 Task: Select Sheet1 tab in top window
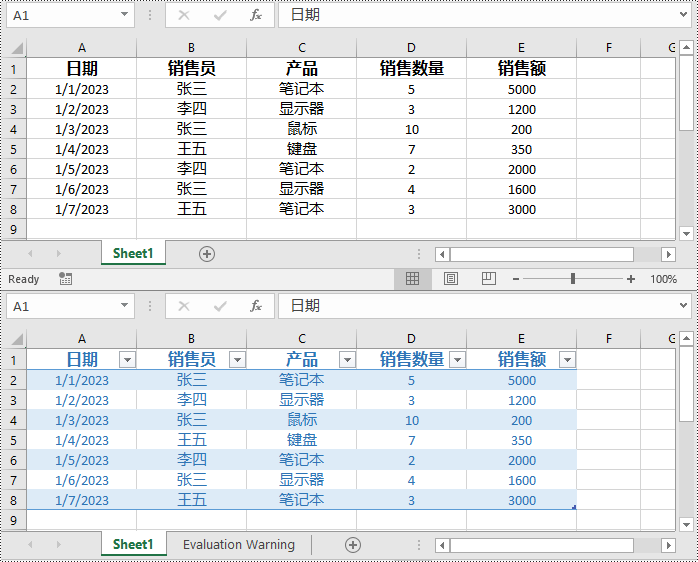pos(133,253)
